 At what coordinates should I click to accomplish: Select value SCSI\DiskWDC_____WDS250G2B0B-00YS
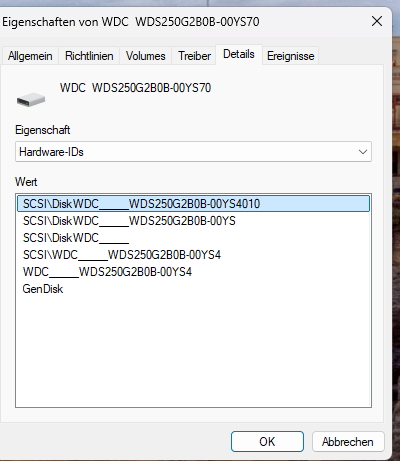pos(129,221)
